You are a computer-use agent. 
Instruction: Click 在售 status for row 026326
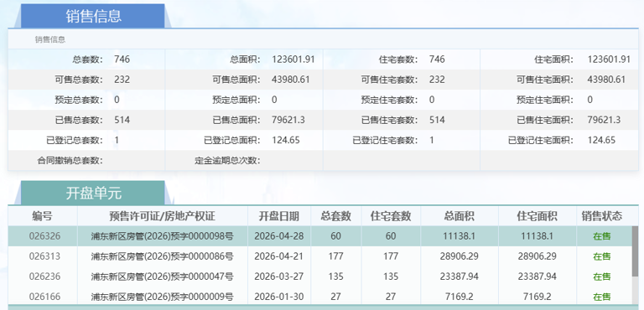click(602, 236)
